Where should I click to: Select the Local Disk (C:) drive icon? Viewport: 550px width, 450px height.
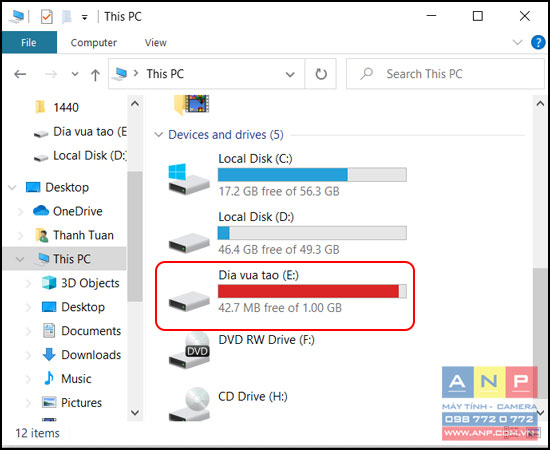[x=189, y=179]
